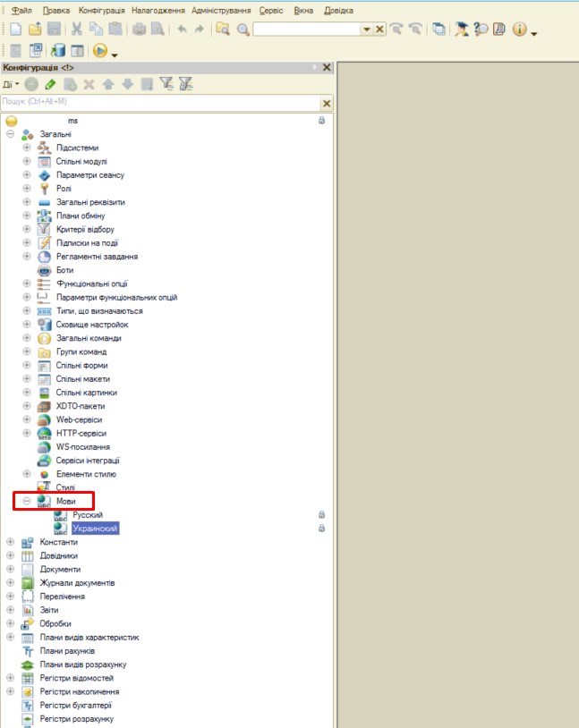Image resolution: width=579 pixels, height=728 pixels.
Task: Close the Конфігурація panel
Action: coord(327,67)
